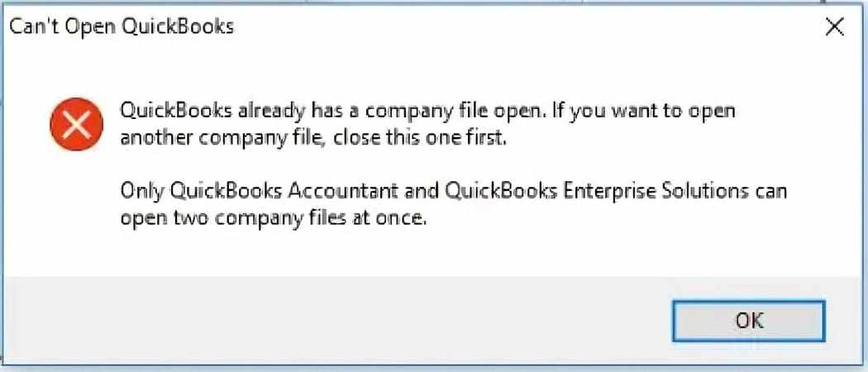This screenshot has width=868, height=372.
Task: Click the dialog title bar empty area
Action: [526, 26]
